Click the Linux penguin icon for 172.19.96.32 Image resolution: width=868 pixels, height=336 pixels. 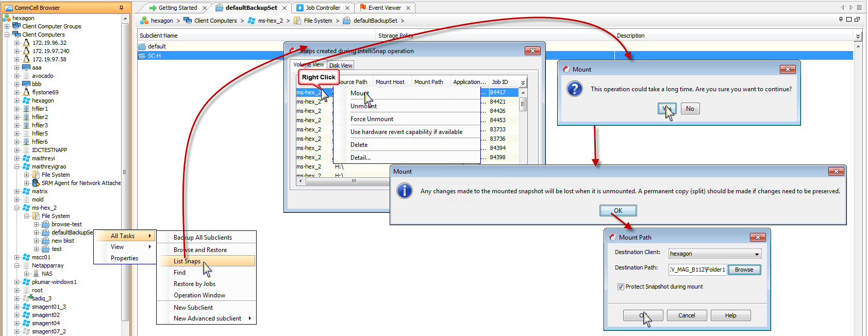click(x=26, y=43)
